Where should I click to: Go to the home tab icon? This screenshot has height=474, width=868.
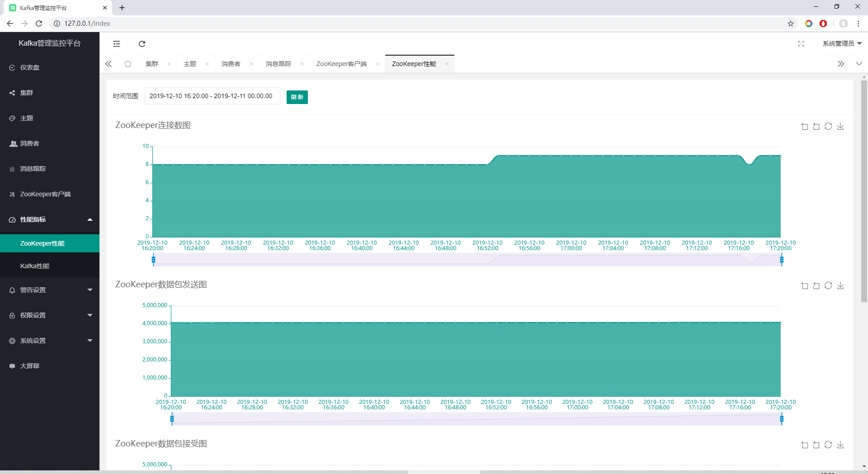pyautogui.click(x=128, y=64)
